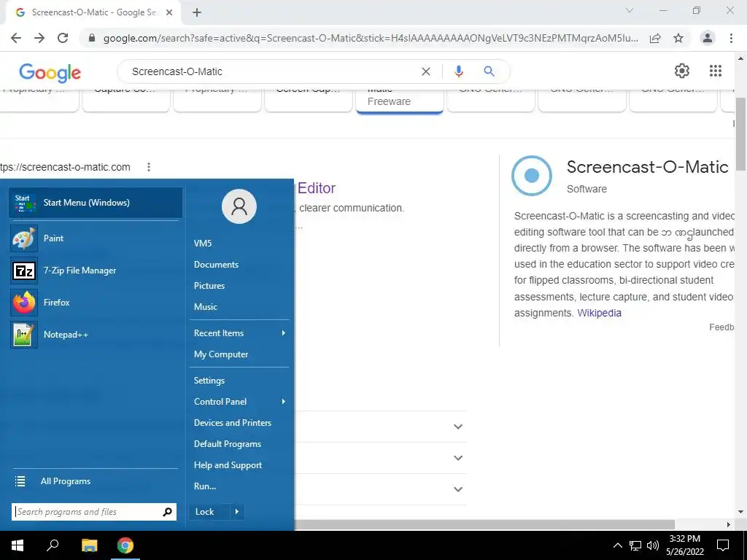Close the Screencast-O-Matic Google tab

[x=169, y=13]
